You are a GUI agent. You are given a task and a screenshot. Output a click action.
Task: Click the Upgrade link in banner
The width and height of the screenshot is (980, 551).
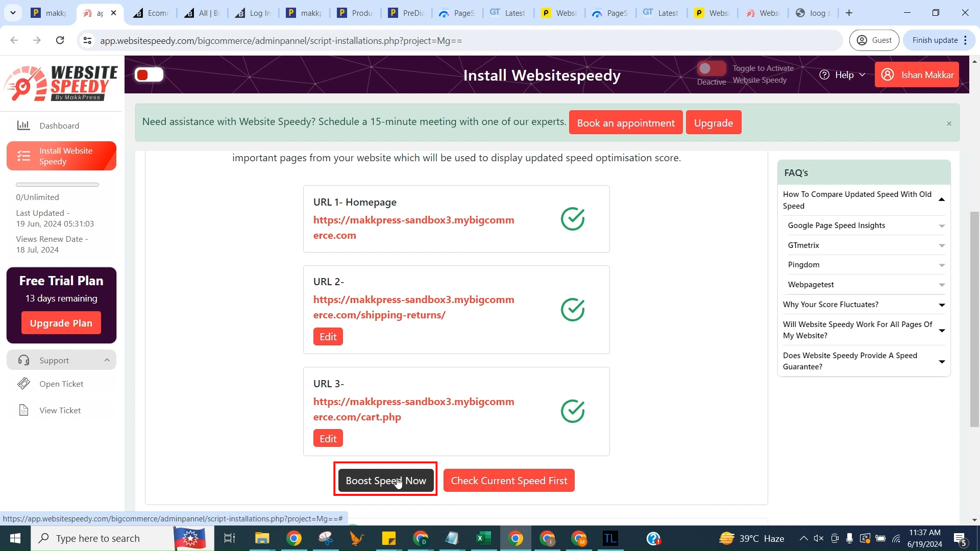(x=715, y=122)
